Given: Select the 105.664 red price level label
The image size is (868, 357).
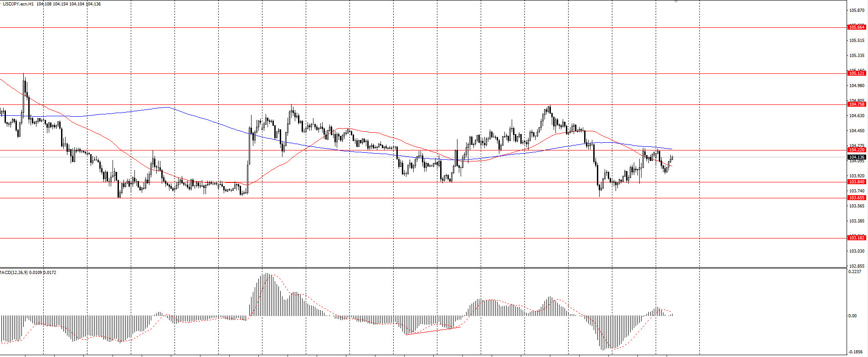Looking at the screenshot, I should coord(856,27).
